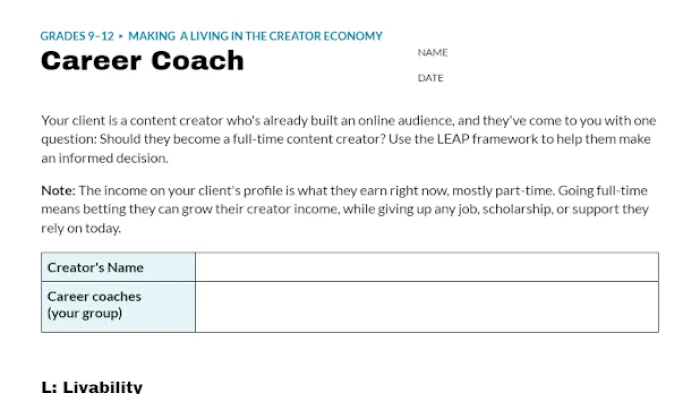Screen dimensions: 700x394
Task: Click the DATE field label
Action: click(430, 78)
